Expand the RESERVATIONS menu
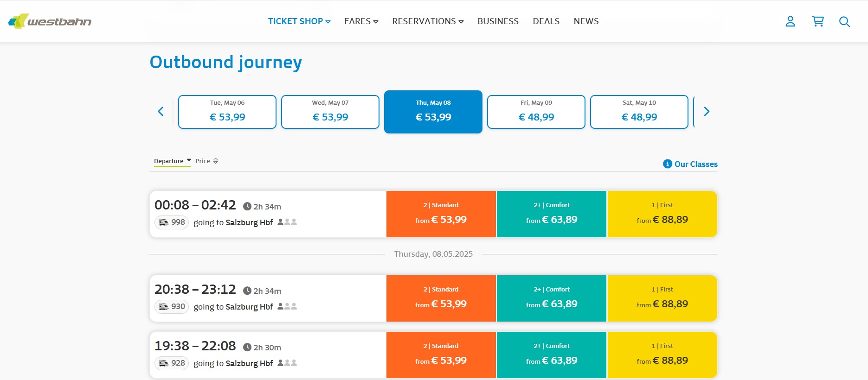The height and width of the screenshot is (380, 868). click(428, 21)
